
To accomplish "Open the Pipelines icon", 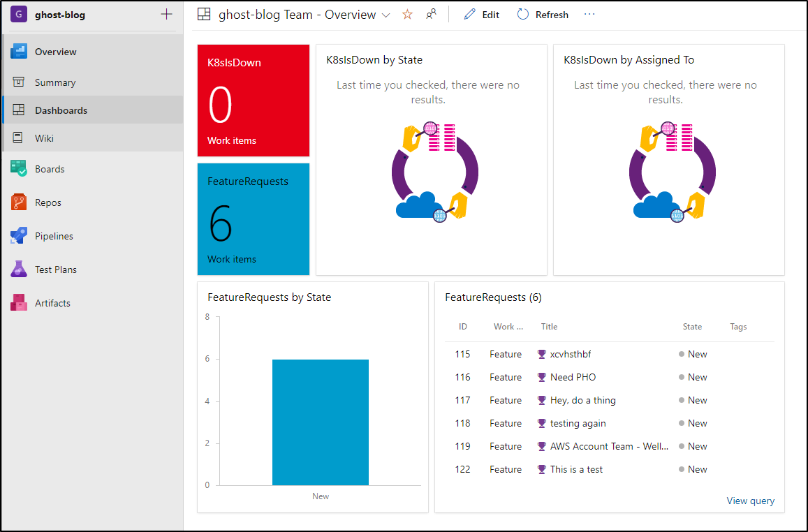I will tap(19, 236).
